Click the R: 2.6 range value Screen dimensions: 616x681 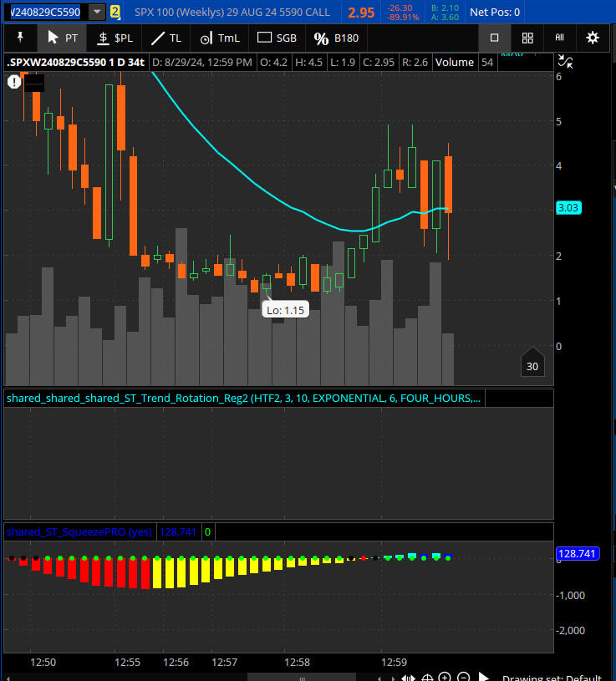pos(415,62)
